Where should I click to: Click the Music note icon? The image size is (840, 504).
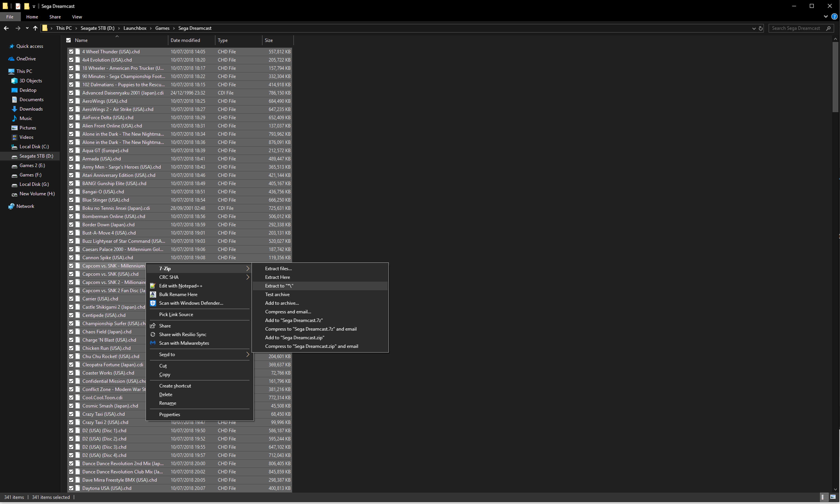point(14,118)
